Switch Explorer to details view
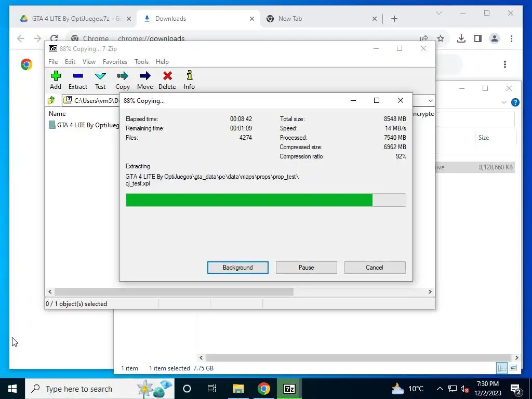This screenshot has width=532, height=399. click(x=502, y=368)
